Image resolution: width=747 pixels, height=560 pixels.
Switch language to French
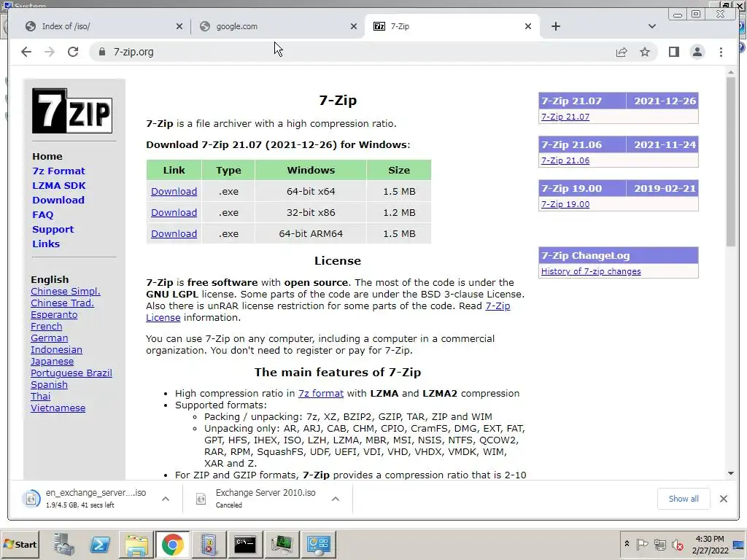pos(46,327)
